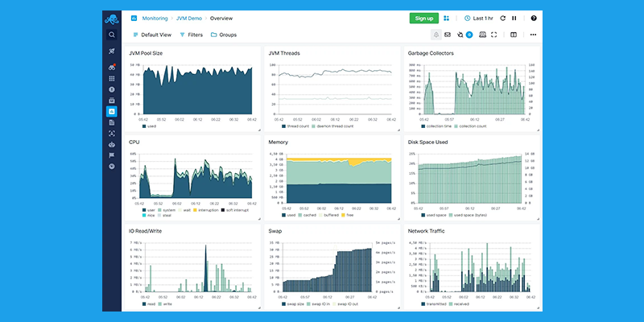This screenshot has height=322, width=644.
Task: Toggle 'daemon thread count' legend entry
Action: point(332,126)
